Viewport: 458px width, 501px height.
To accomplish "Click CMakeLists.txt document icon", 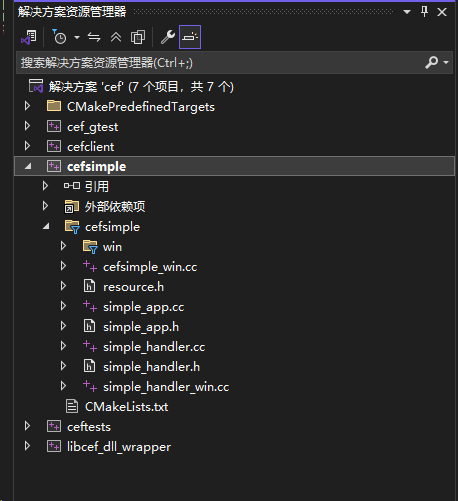I will click(x=72, y=406).
